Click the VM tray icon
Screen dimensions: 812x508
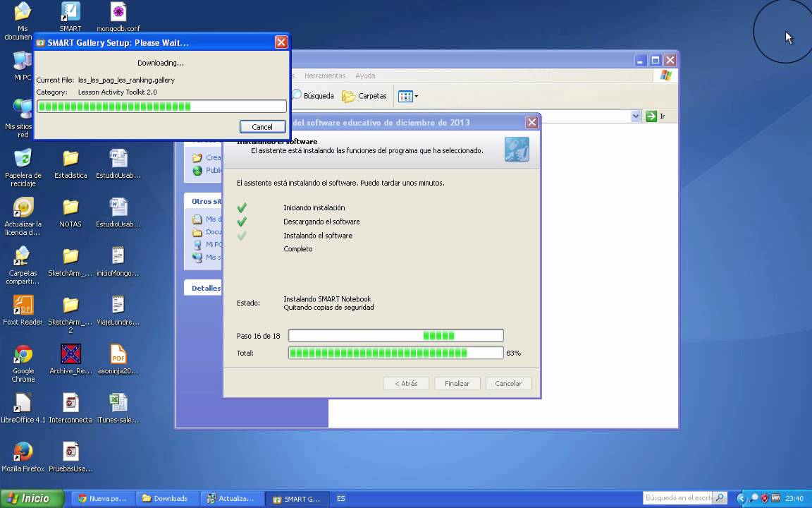coord(776,498)
